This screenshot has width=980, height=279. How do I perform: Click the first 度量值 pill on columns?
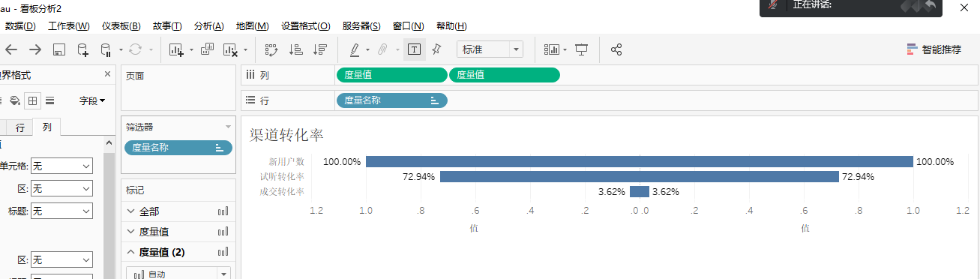click(391, 74)
